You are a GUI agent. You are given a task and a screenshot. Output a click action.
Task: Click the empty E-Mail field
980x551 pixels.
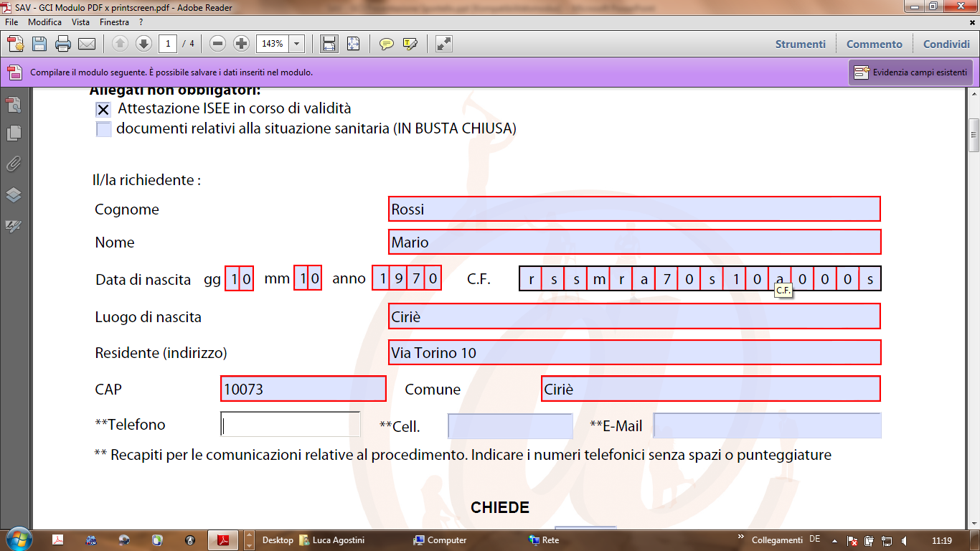pyautogui.click(x=767, y=425)
